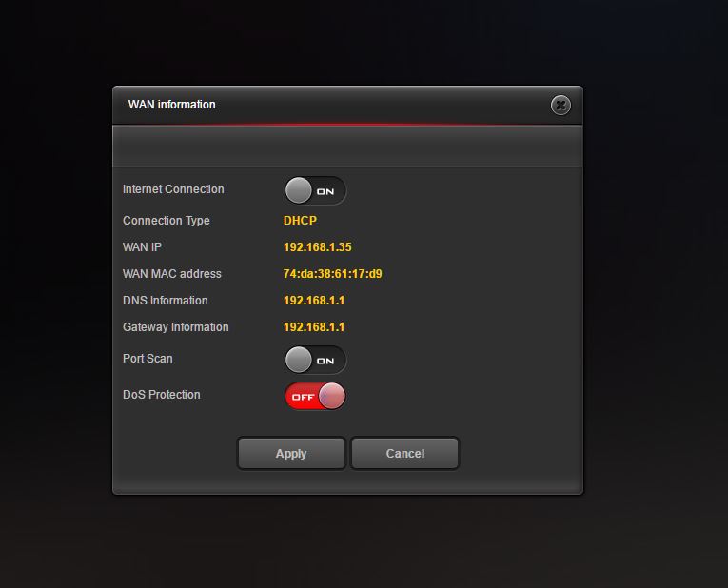Click the Port Scan label

click(x=148, y=359)
